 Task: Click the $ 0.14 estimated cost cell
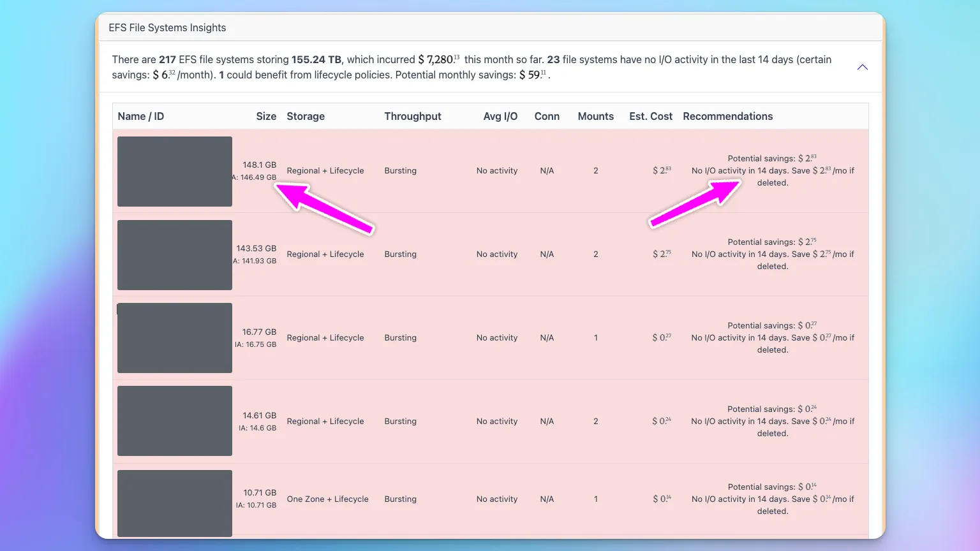662,499
